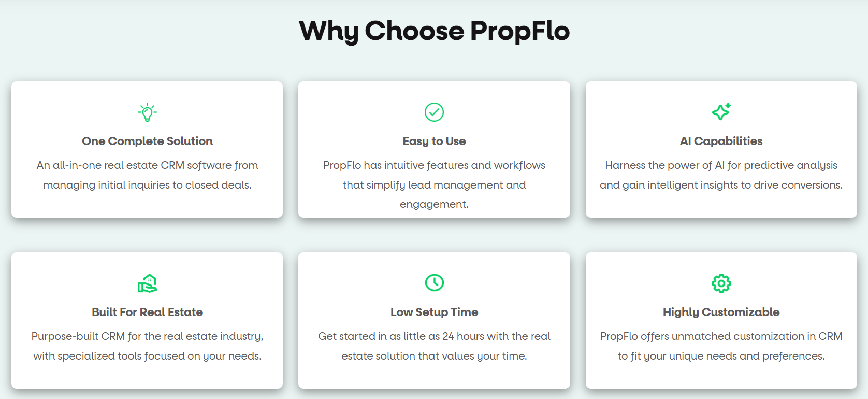
Task: Click the green gear icon
Action: pos(721,283)
